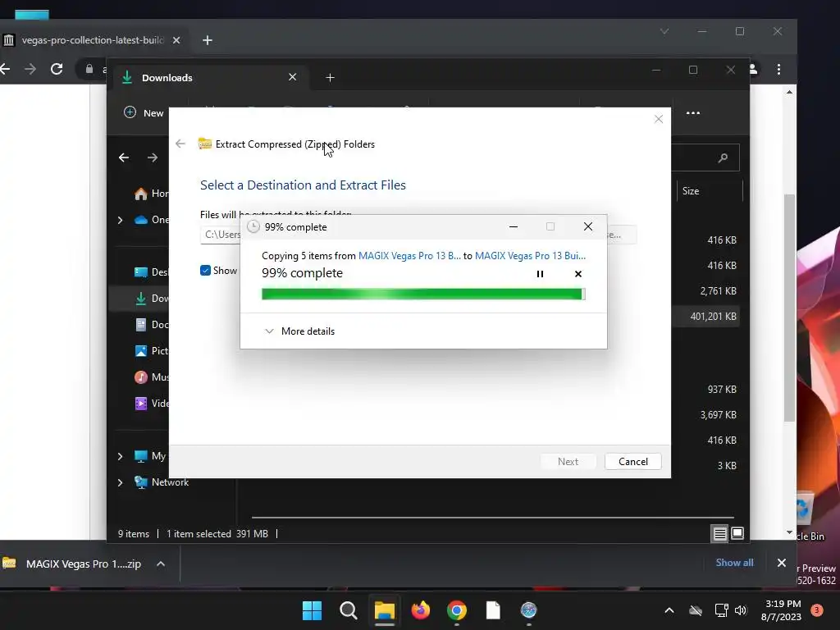The image size is (840, 630).
Task: Select the 3 KB file row
Action: pos(706,466)
